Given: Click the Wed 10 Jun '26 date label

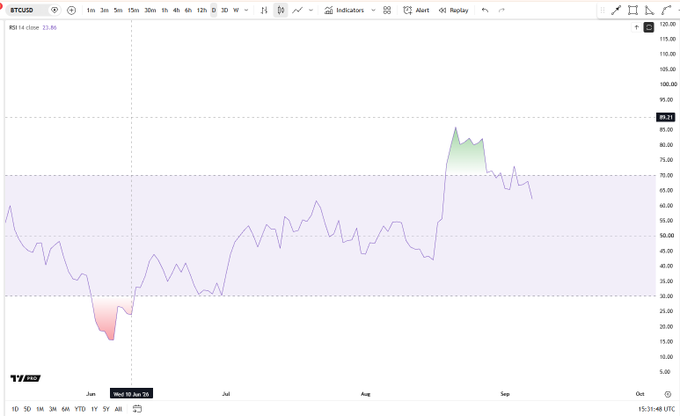Looking at the screenshot, I should click(131, 394).
